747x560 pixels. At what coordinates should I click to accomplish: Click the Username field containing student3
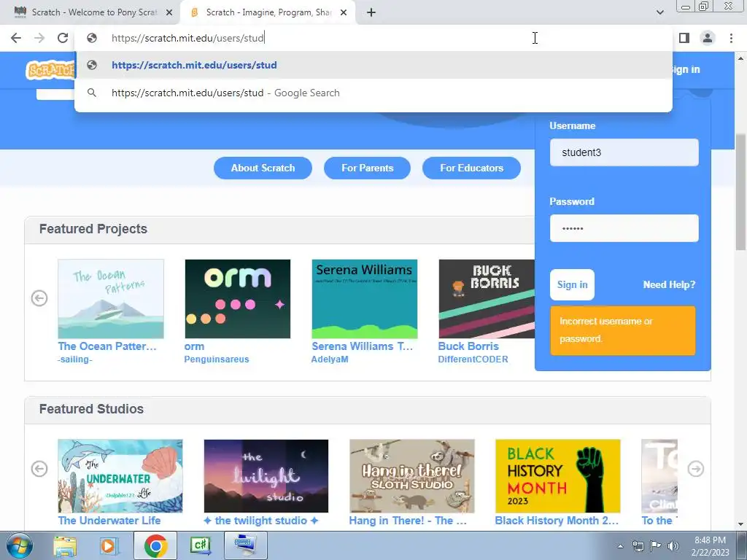tap(624, 152)
